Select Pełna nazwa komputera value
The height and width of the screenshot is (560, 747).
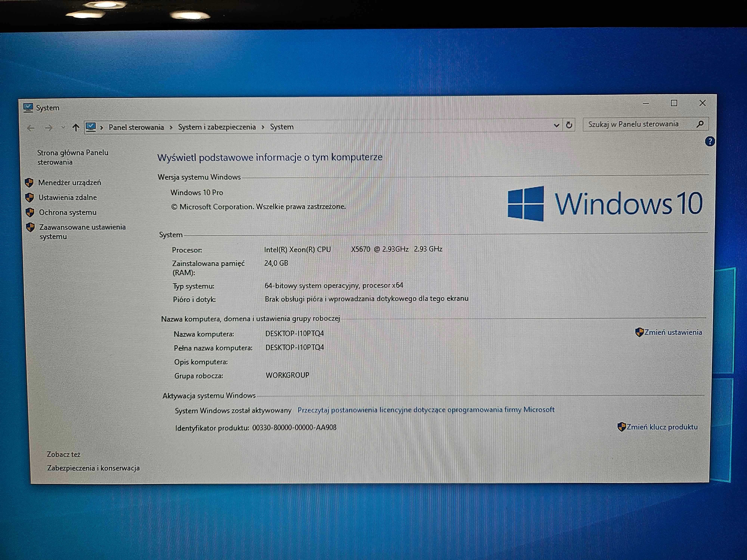coord(295,347)
